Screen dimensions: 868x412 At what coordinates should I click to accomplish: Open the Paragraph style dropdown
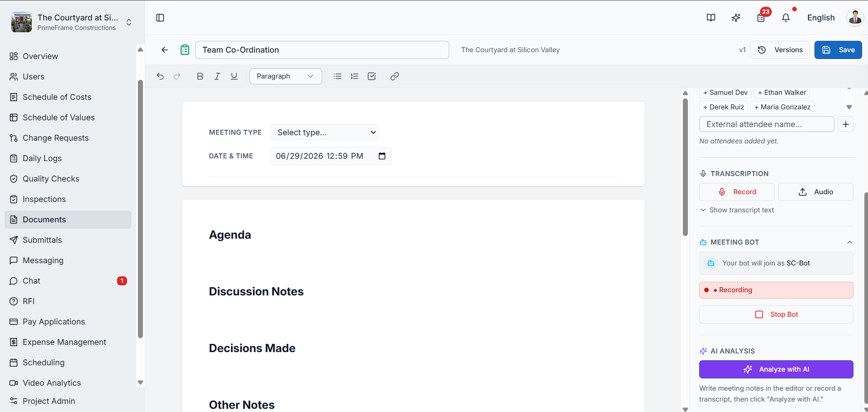[286, 76]
